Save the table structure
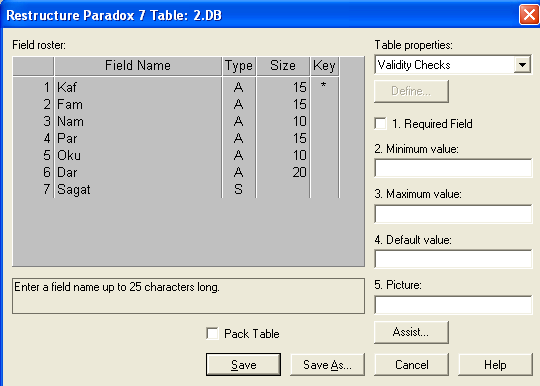 243,364
